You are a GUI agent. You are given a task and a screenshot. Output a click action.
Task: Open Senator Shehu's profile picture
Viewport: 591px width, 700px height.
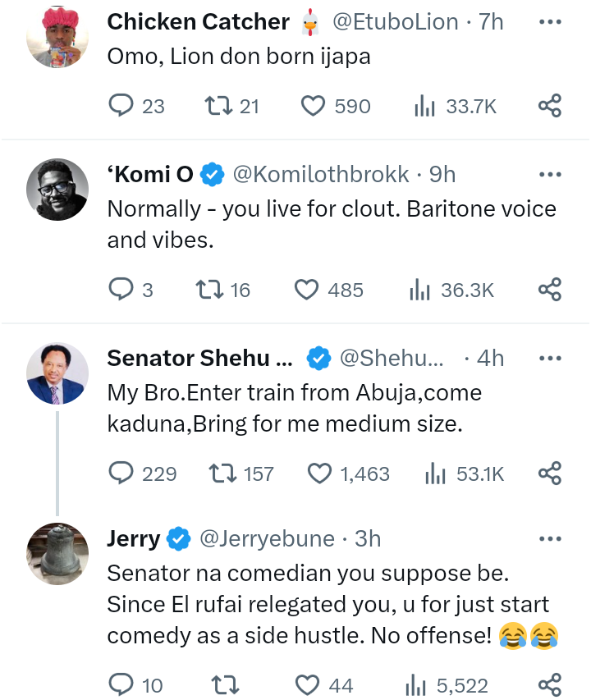57,373
